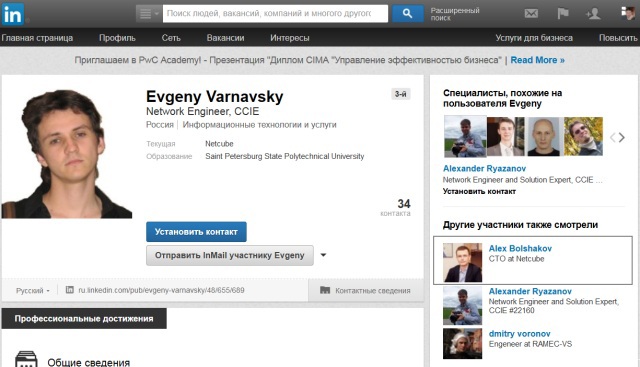Click Alexander Ryazanov's photo in also-viewed list
The image size is (640, 367).
pyautogui.click(x=462, y=306)
